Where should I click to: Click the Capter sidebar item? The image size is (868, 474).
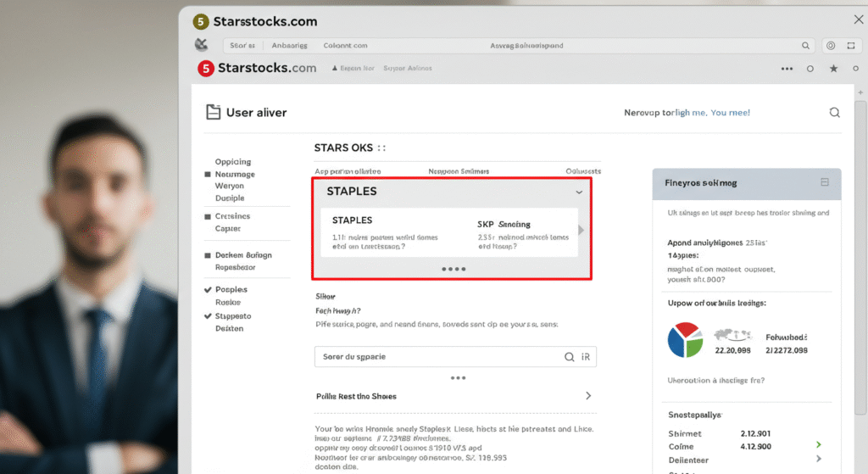pyautogui.click(x=227, y=229)
